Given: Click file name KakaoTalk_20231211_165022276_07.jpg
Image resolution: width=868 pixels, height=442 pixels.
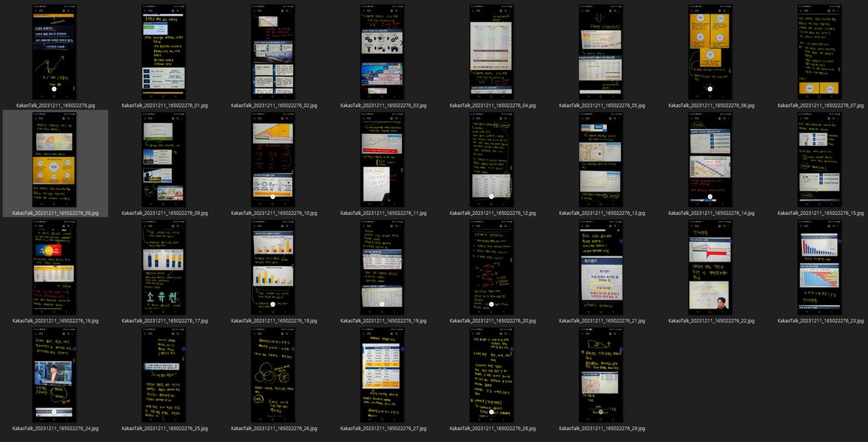Looking at the screenshot, I should (821, 105).
